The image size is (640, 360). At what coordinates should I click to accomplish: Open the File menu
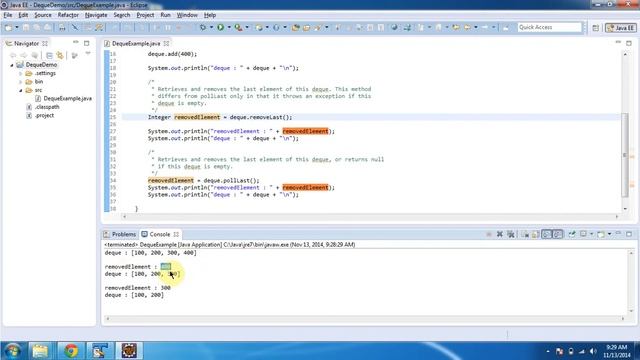pos(8,15)
